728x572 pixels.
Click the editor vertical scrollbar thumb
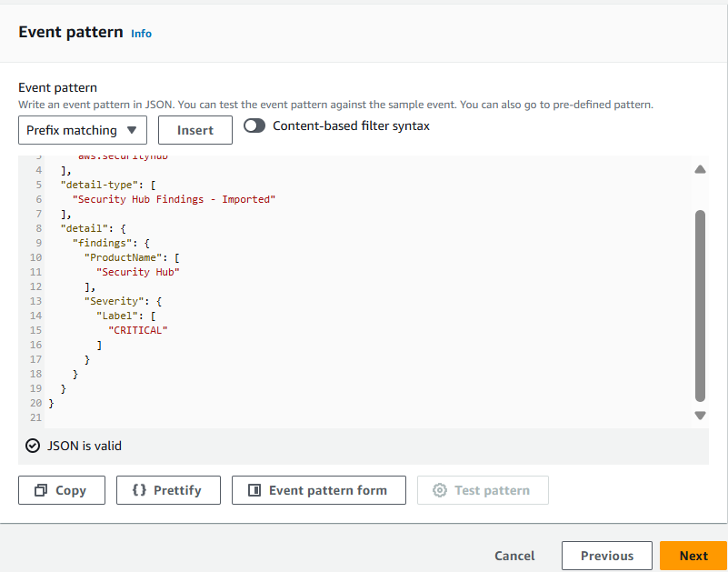700,306
